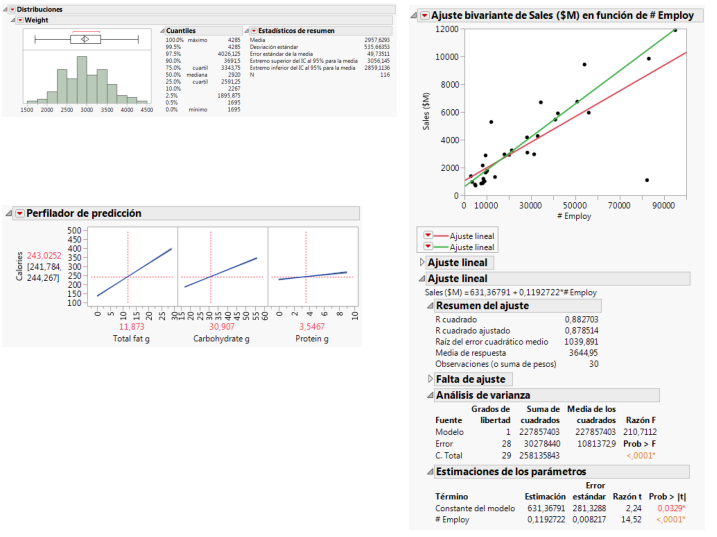
Task: Click the Grados de libertad column header
Action: point(491,414)
